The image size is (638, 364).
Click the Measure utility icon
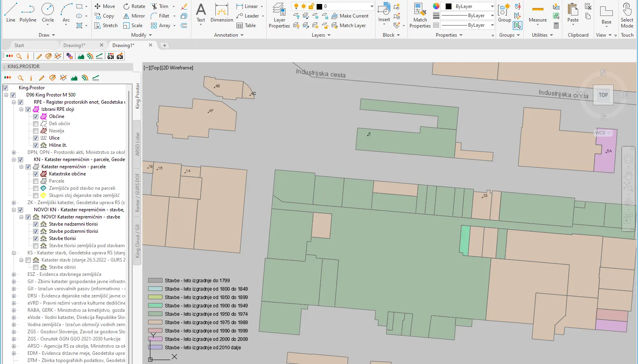pyautogui.click(x=538, y=12)
